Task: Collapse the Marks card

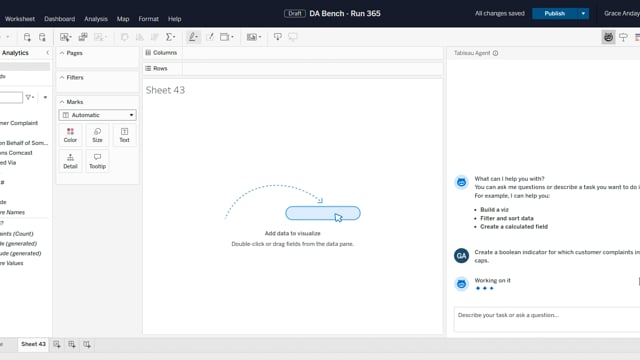Action: [x=62, y=102]
